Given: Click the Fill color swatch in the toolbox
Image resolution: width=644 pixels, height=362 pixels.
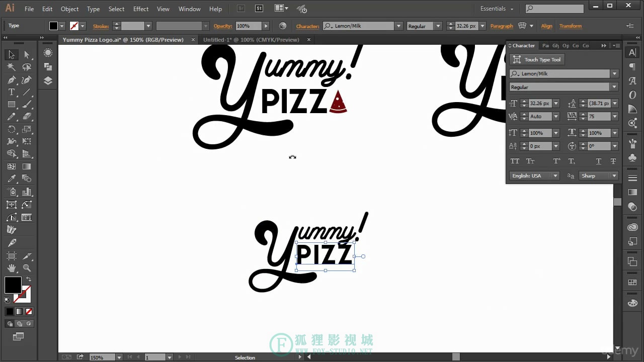Looking at the screenshot, I should (13, 285).
